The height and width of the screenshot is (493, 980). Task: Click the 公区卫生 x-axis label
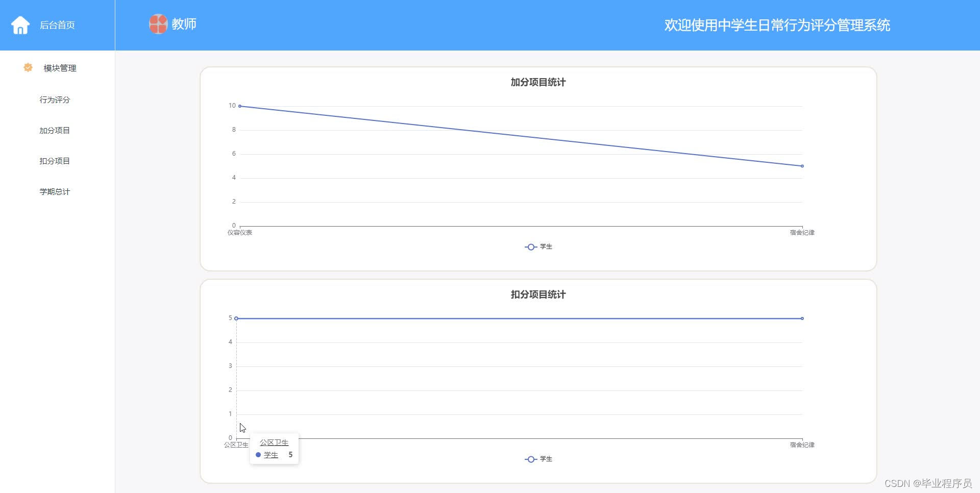tap(236, 445)
